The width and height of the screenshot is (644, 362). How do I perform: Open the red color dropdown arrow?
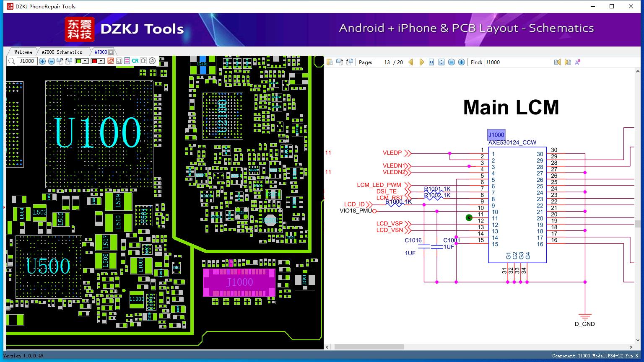(101, 61)
